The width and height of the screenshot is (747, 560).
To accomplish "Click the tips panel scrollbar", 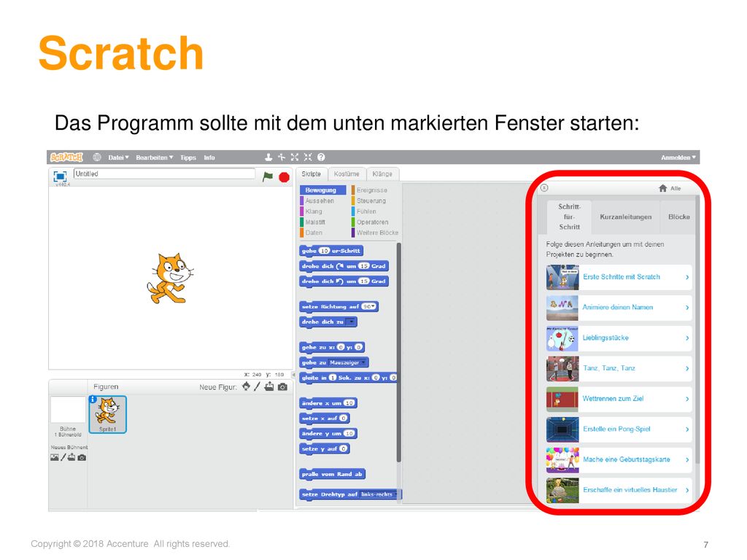I will tap(697, 329).
